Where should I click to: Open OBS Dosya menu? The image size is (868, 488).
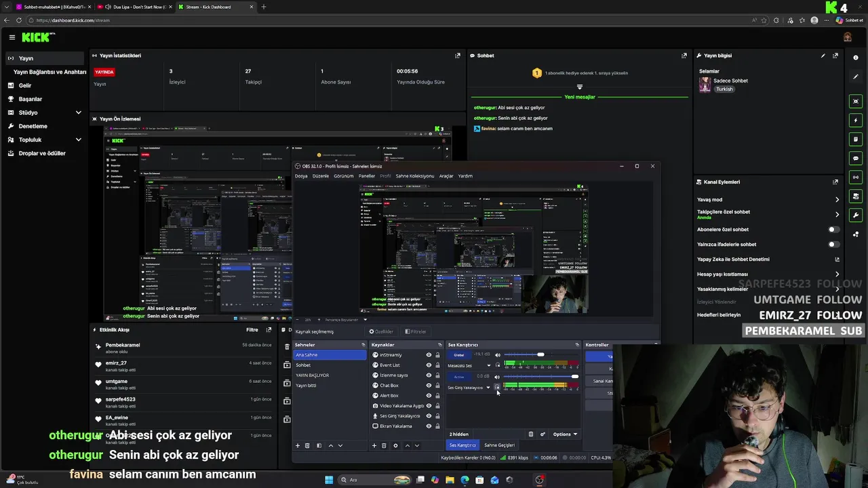301,176
